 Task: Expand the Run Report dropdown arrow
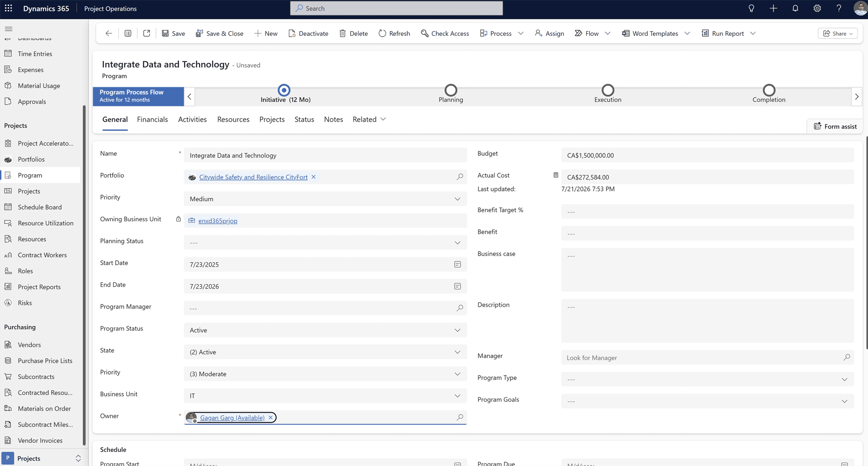coord(753,33)
